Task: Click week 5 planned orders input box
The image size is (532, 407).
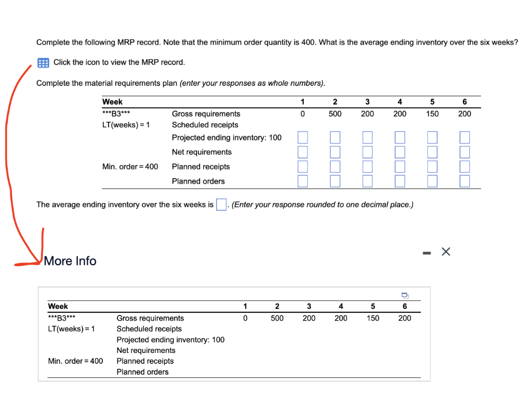Action: [432, 181]
